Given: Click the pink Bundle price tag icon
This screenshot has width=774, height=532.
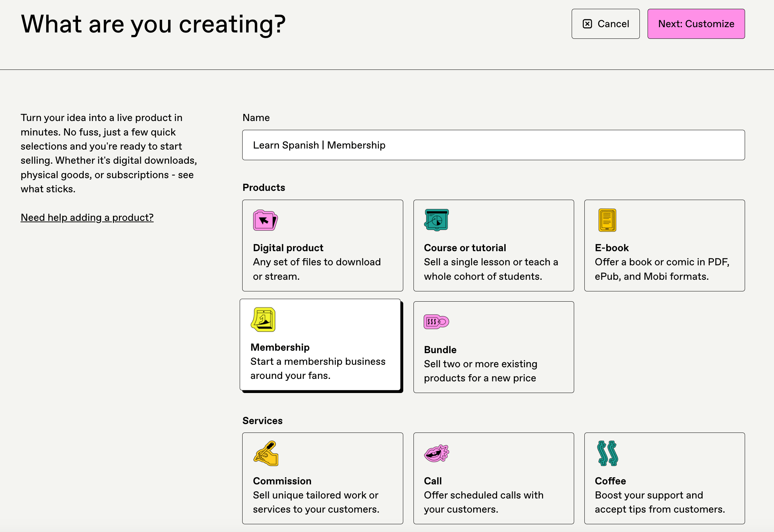Looking at the screenshot, I should 436,322.
